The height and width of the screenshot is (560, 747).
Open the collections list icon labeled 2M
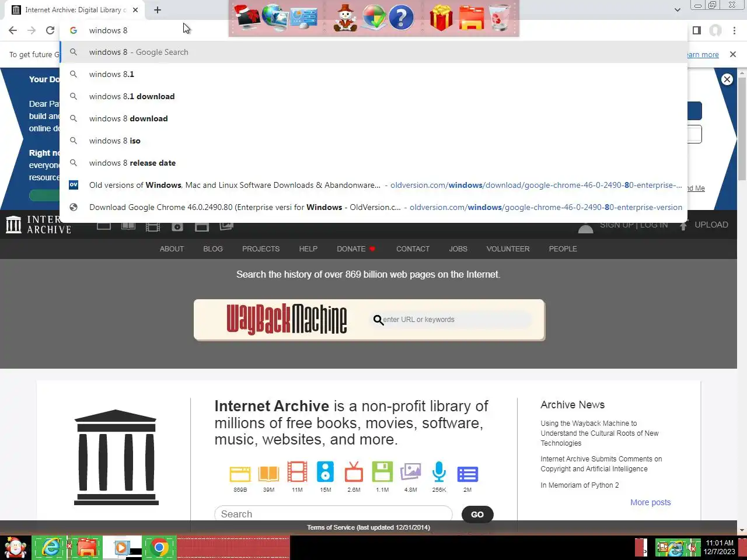click(x=467, y=474)
